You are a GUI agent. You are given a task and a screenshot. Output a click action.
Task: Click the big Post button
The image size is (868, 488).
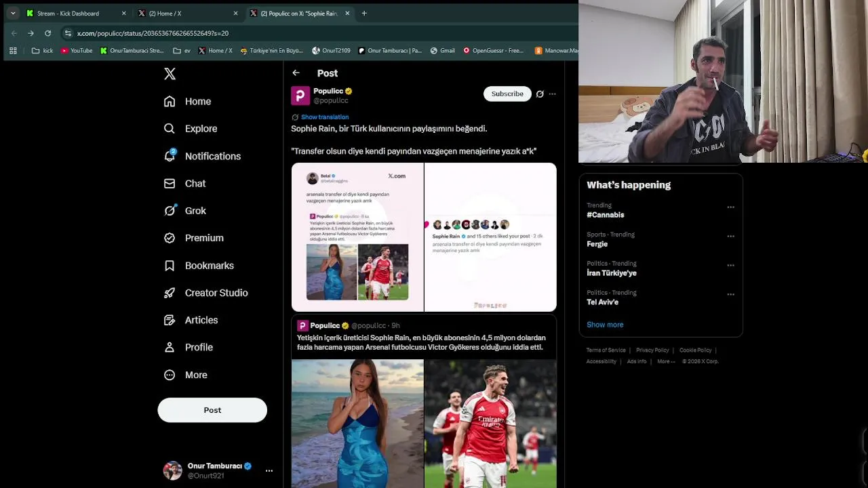(212, 410)
